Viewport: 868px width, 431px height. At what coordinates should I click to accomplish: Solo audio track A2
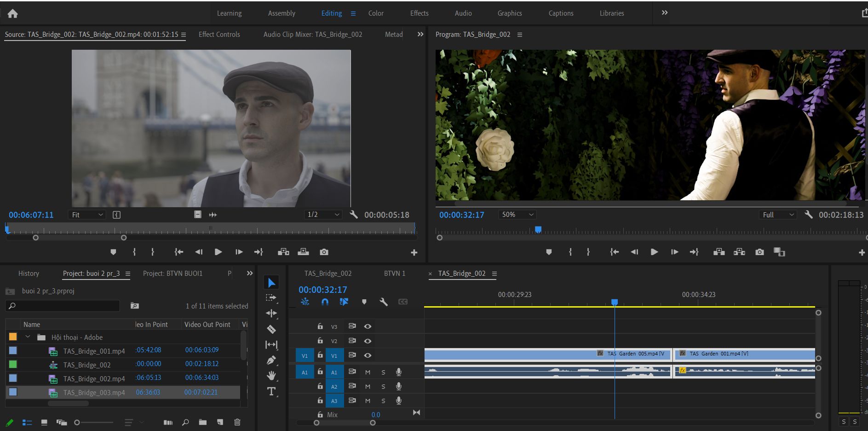(x=383, y=387)
